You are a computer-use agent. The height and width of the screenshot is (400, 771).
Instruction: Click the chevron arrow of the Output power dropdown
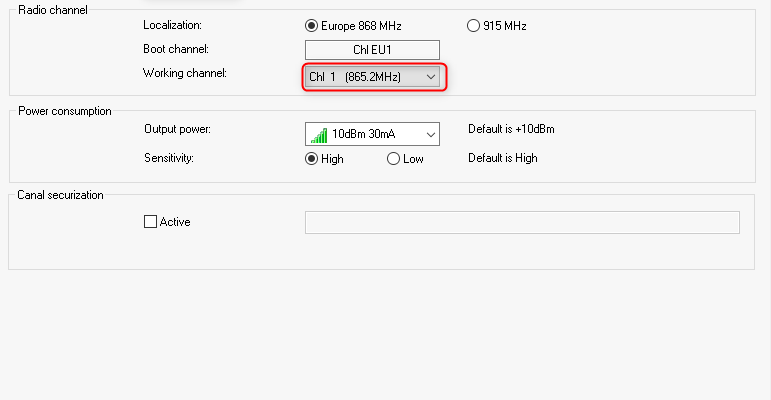point(431,134)
